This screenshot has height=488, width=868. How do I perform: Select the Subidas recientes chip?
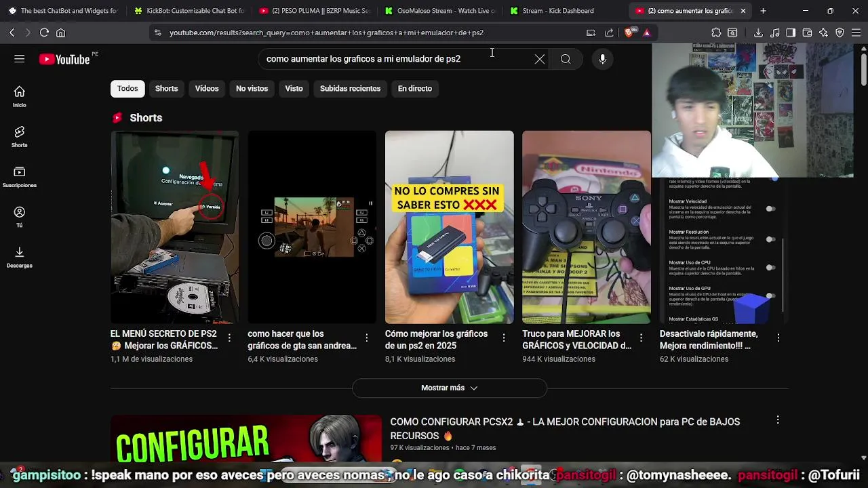point(350,88)
